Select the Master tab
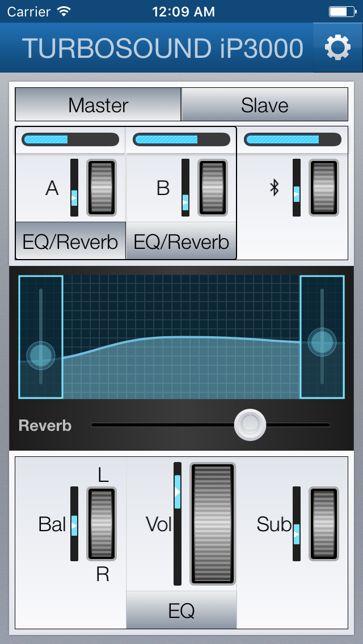Image resolution: width=363 pixels, height=644 pixels. 98,104
